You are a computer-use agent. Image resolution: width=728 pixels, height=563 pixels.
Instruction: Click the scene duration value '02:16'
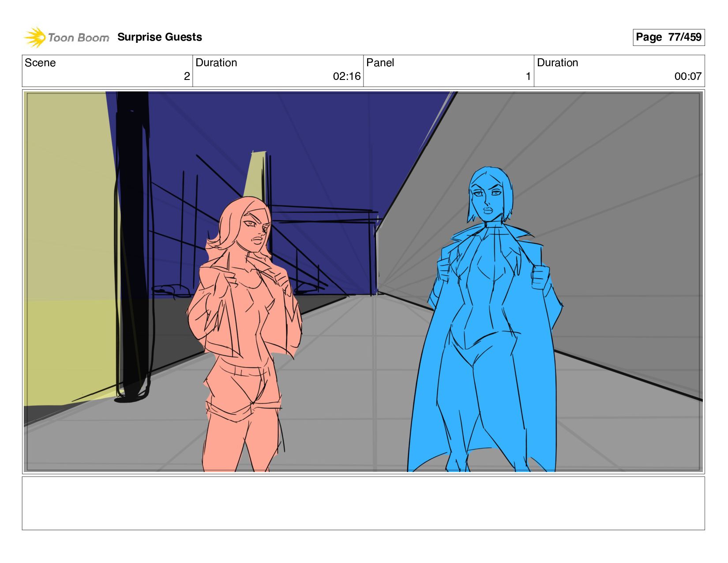coord(347,76)
